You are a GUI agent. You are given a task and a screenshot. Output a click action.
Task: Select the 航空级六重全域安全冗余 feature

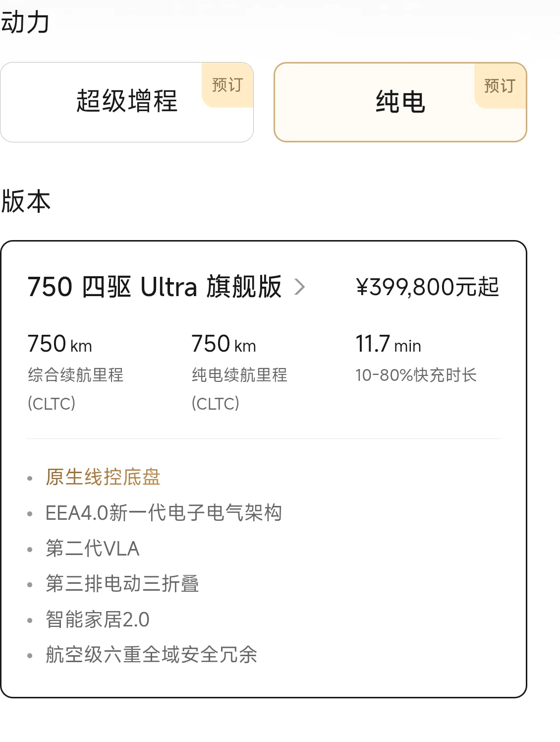(151, 655)
